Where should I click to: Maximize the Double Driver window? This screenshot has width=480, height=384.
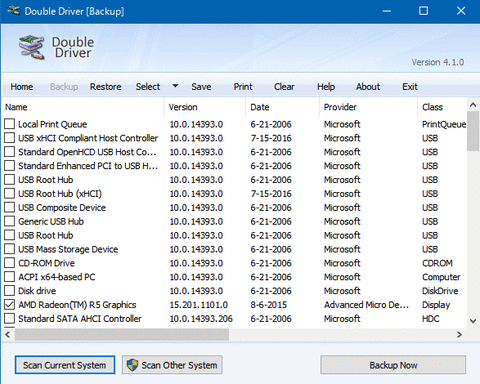[x=423, y=11]
